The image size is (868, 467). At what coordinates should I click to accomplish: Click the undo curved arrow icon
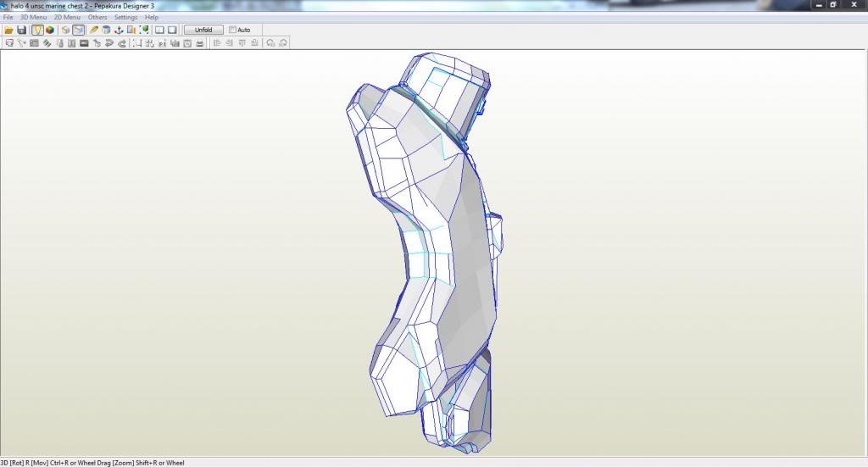point(109,43)
